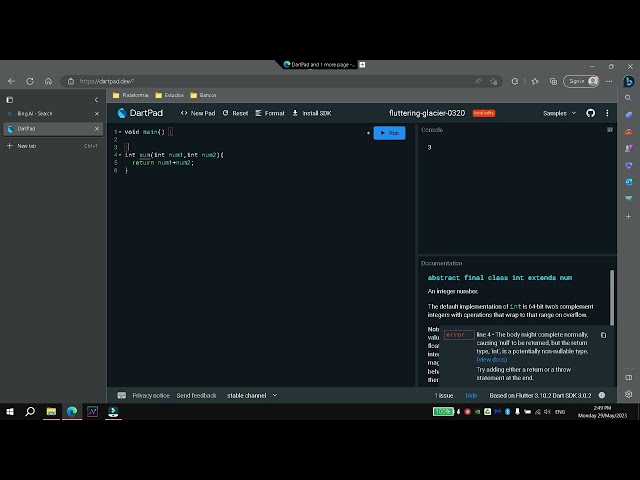Close the Bing AI - Search tab
Viewport: 640px width, 480px height.
click(97, 113)
